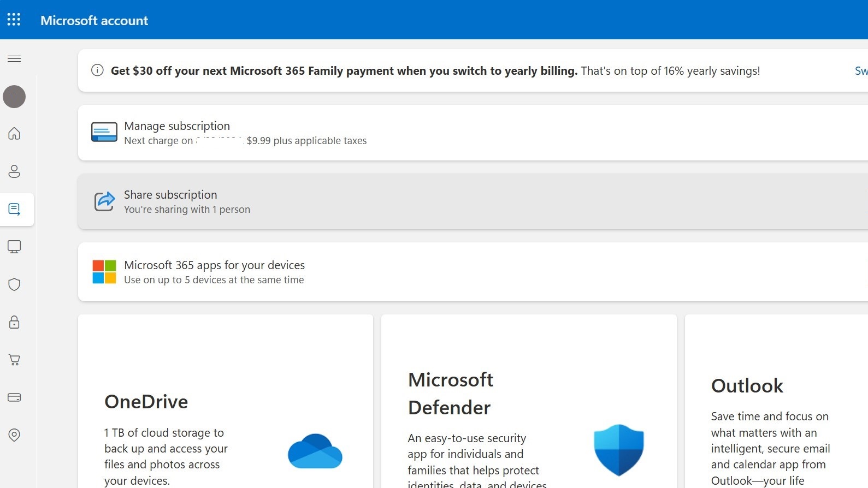
Task: Open Your info person icon
Action: pos(14,171)
